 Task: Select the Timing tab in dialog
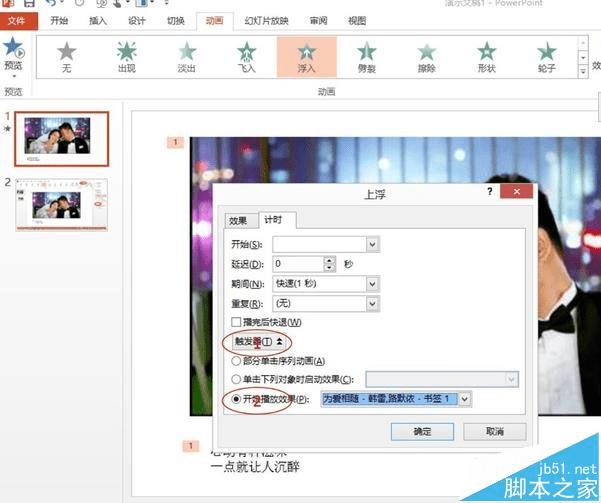[277, 219]
